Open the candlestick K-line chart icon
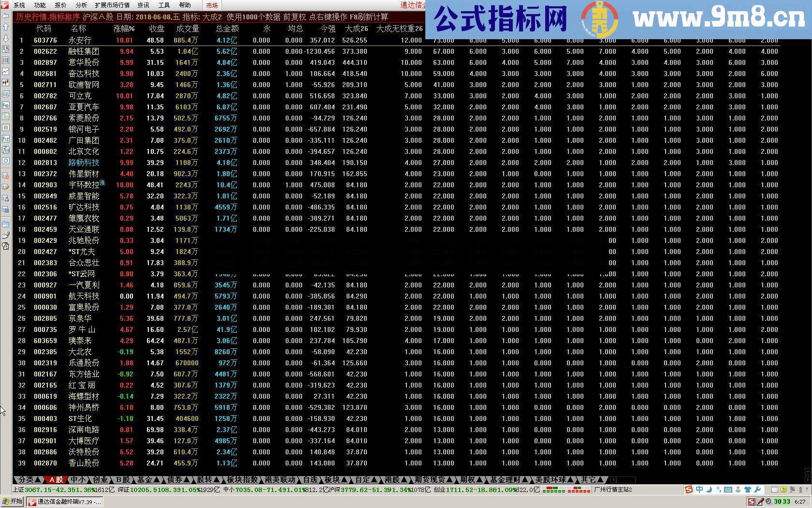812x508 pixels. [x=6, y=83]
